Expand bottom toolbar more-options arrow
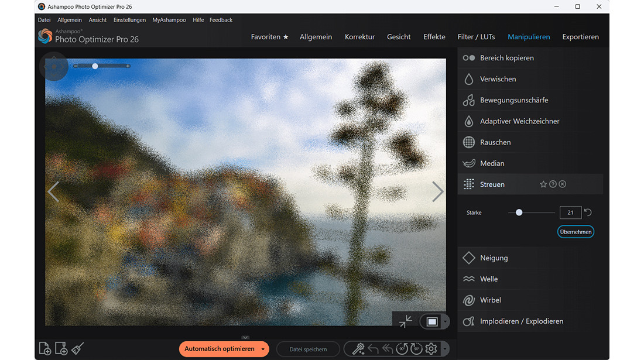The height and width of the screenshot is (360, 644). point(445,349)
